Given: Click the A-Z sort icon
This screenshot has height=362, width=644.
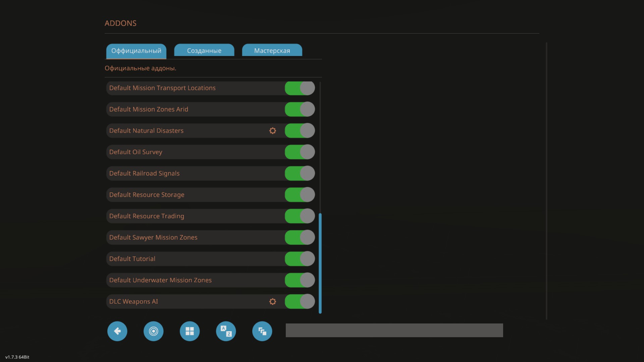Looking at the screenshot, I should [x=226, y=331].
